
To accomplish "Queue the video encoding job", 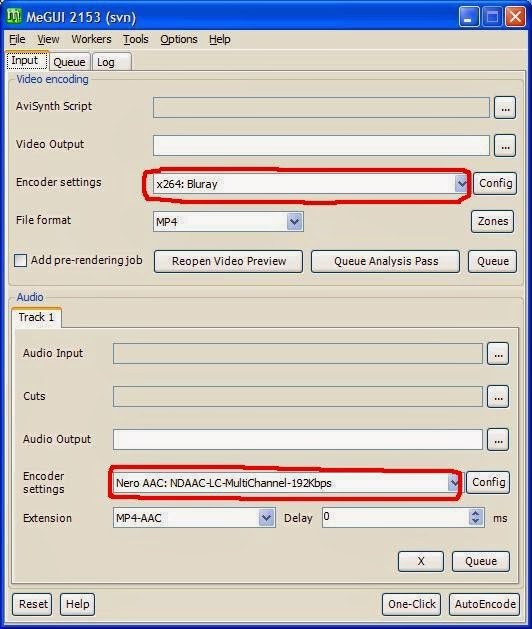I will click(492, 262).
